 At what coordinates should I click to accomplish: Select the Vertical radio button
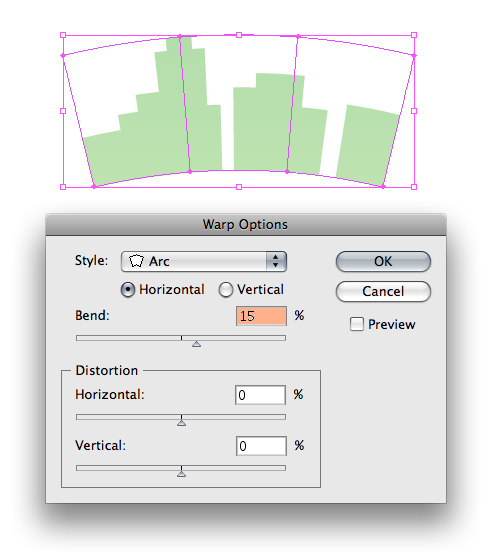point(226,290)
